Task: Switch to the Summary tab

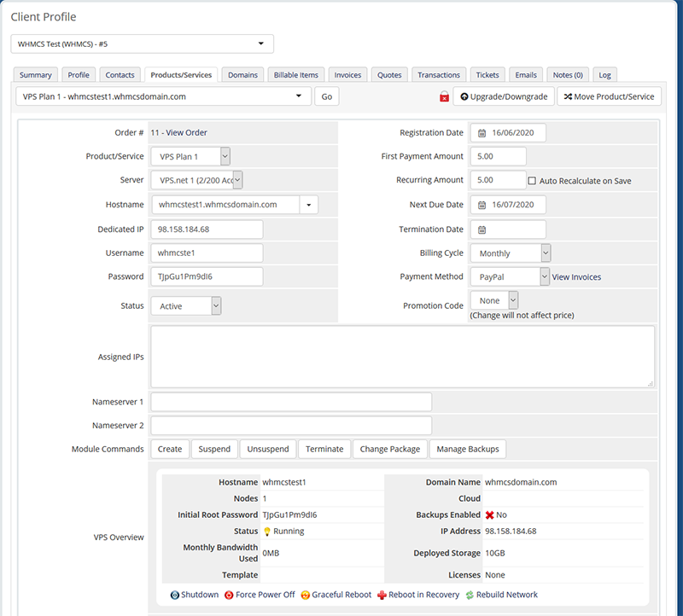Action: click(35, 75)
